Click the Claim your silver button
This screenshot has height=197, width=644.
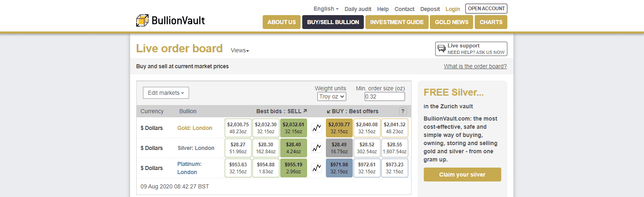coord(462,175)
